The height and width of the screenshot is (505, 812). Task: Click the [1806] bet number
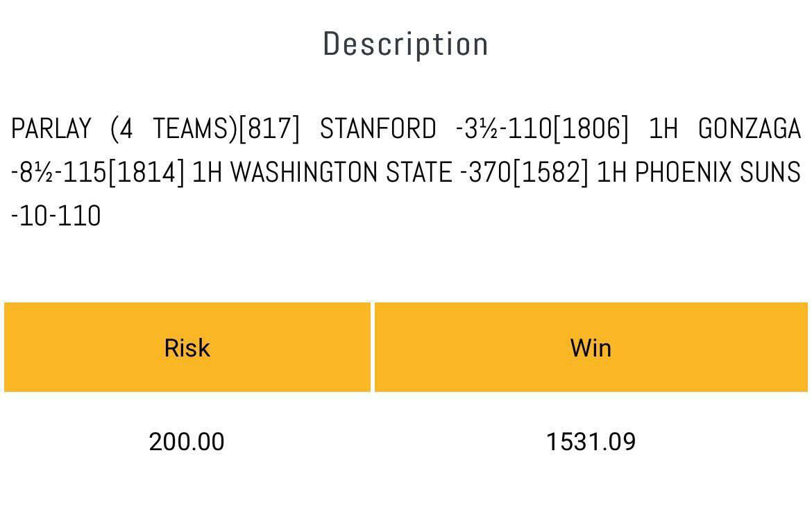click(591, 129)
